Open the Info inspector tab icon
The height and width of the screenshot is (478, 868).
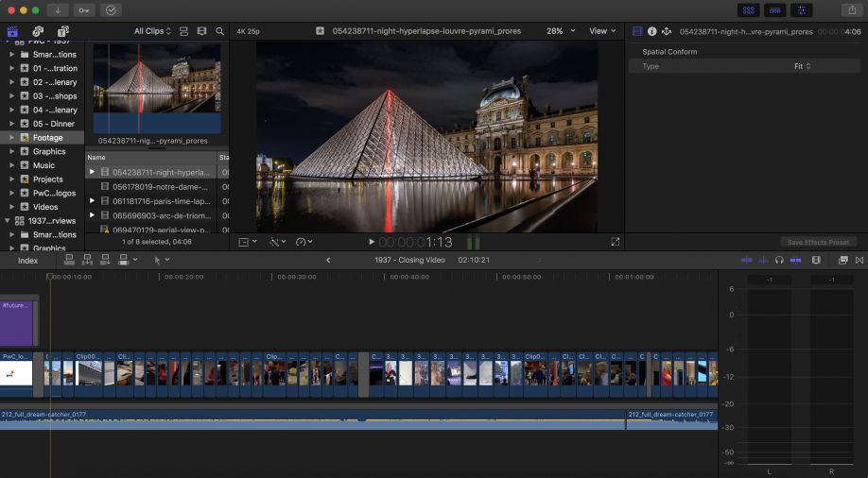click(651, 31)
